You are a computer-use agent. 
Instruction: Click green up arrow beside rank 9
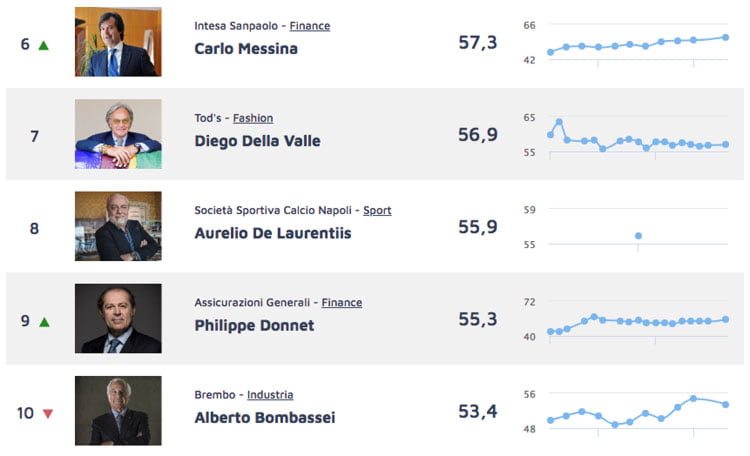[44, 322]
